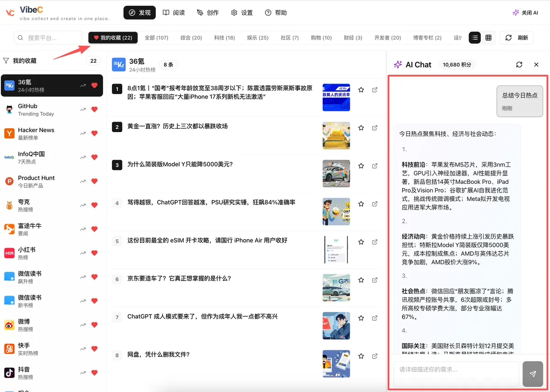Click the 刷新 button
This screenshot has height=392, width=550.
(517, 38)
